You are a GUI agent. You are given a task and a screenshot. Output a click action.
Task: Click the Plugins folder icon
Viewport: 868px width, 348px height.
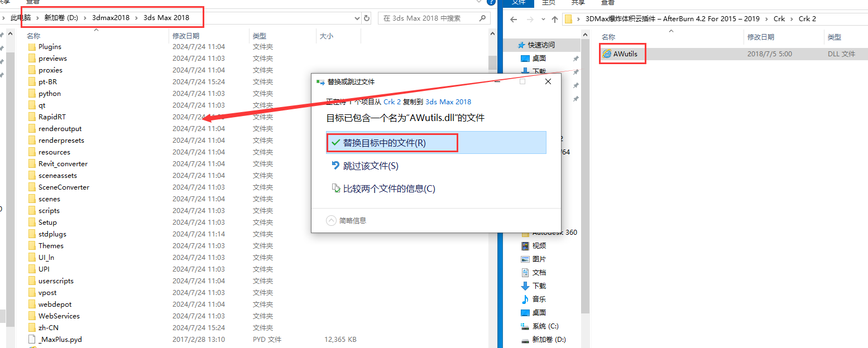point(32,47)
